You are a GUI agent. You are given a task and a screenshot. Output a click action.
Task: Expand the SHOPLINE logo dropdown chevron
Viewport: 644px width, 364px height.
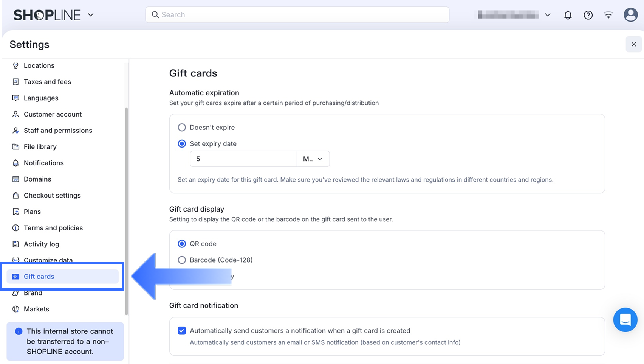tap(91, 15)
